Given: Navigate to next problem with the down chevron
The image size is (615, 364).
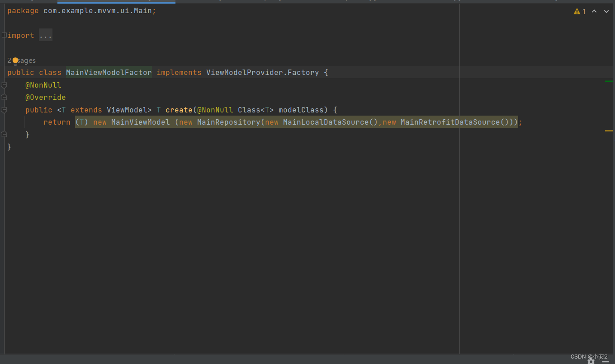Looking at the screenshot, I should coord(606,11).
